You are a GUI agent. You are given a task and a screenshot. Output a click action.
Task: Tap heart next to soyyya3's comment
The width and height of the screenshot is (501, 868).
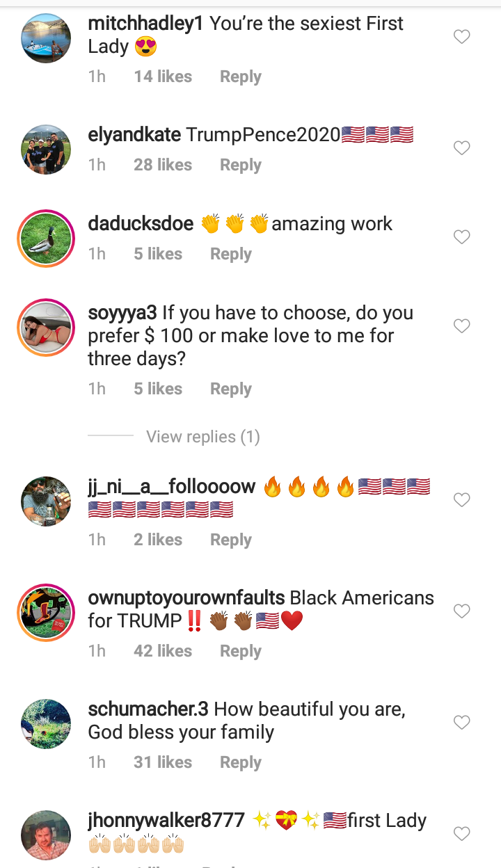[x=462, y=325]
